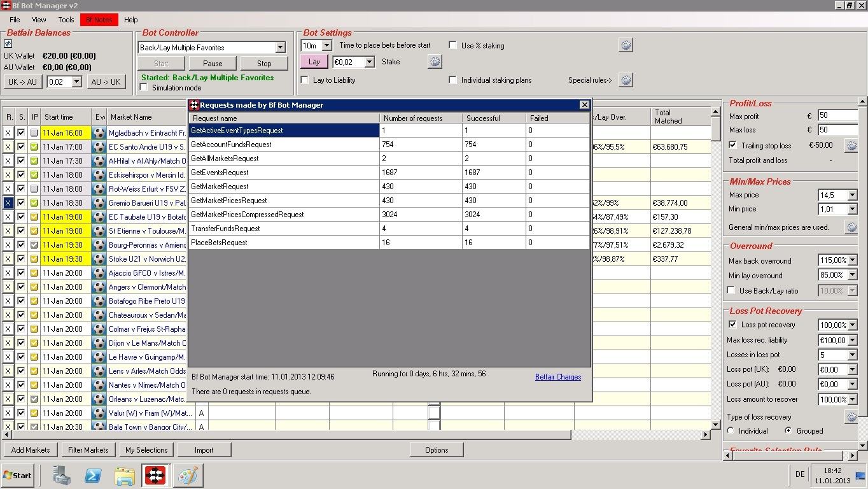
Task: Open Windows Explorer folder icon in taskbar
Action: click(125, 475)
